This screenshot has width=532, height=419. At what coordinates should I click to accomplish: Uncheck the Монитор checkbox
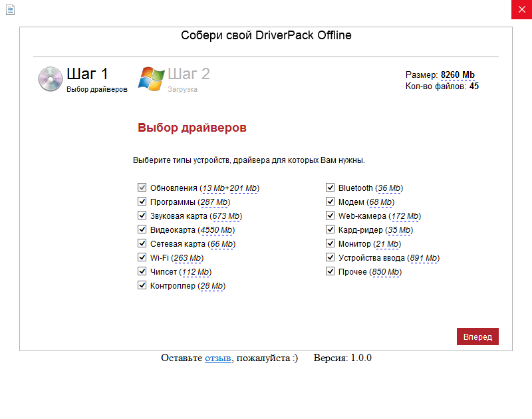coord(330,243)
